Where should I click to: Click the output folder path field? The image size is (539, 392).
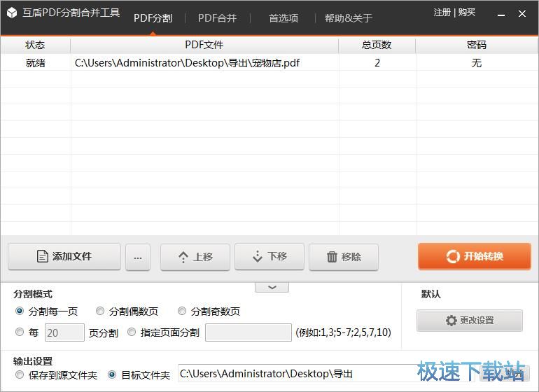(326, 373)
